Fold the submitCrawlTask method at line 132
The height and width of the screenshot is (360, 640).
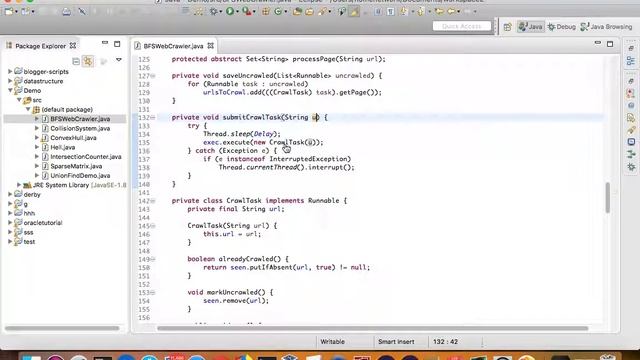click(153, 118)
